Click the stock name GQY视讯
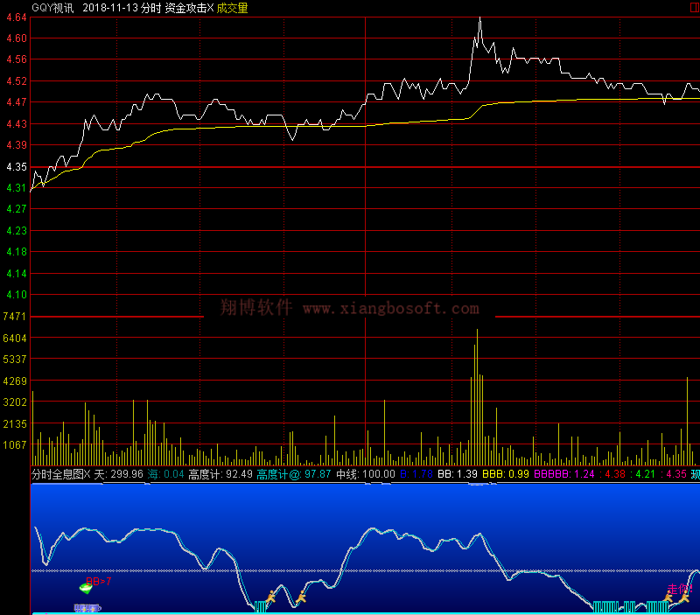 pos(52,8)
